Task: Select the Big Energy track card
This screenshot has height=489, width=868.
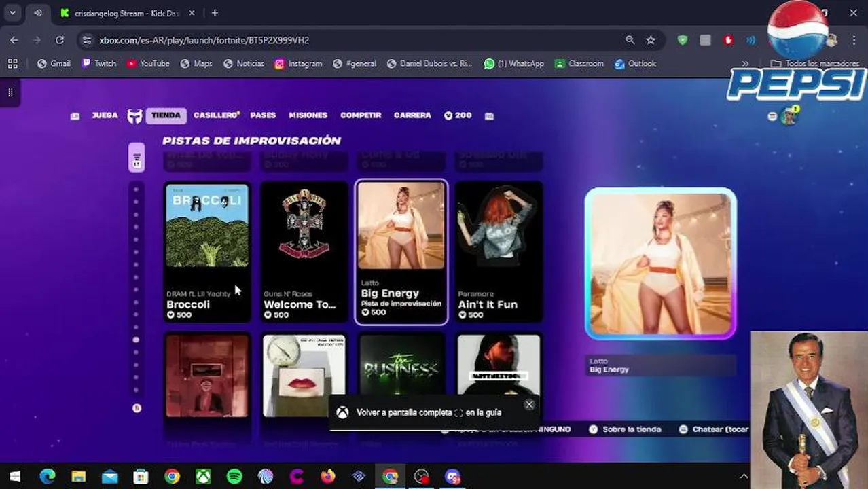Action: (x=401, y=252)
